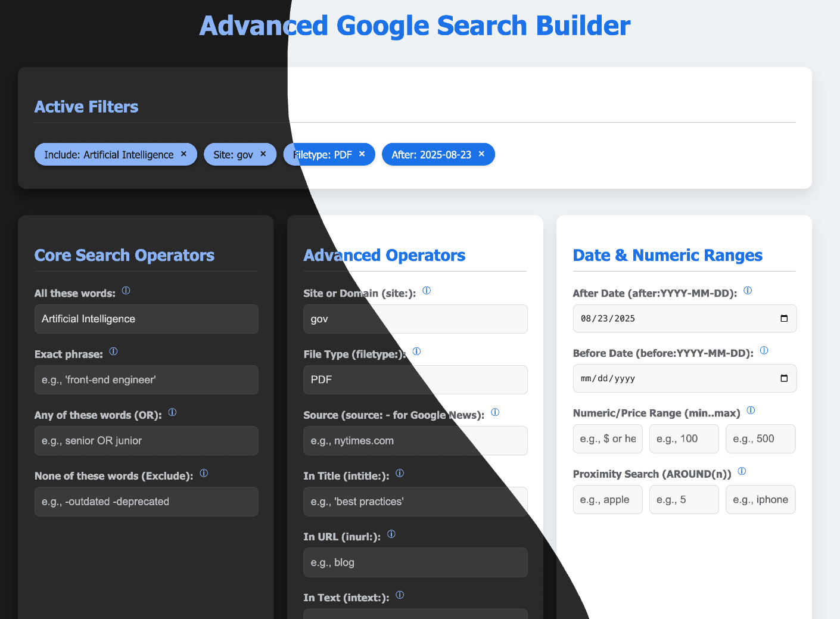Click info icon next to 'File Type (filetype:)'
840x619 pixels.
(x=416, y=352)
